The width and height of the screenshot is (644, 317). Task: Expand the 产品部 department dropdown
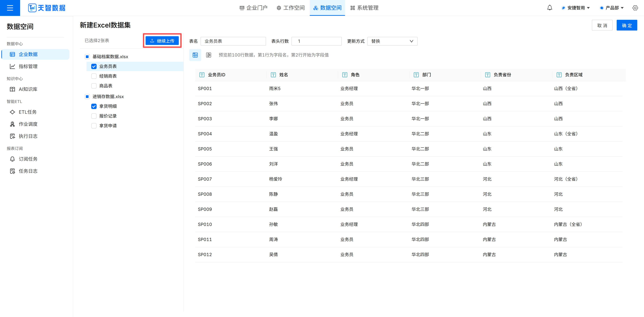click(612, 8)
